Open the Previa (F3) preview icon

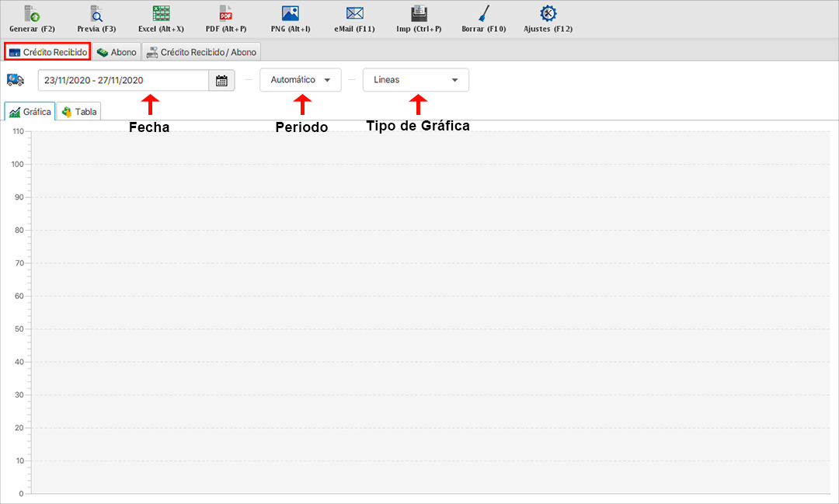(x=96, y=14)
